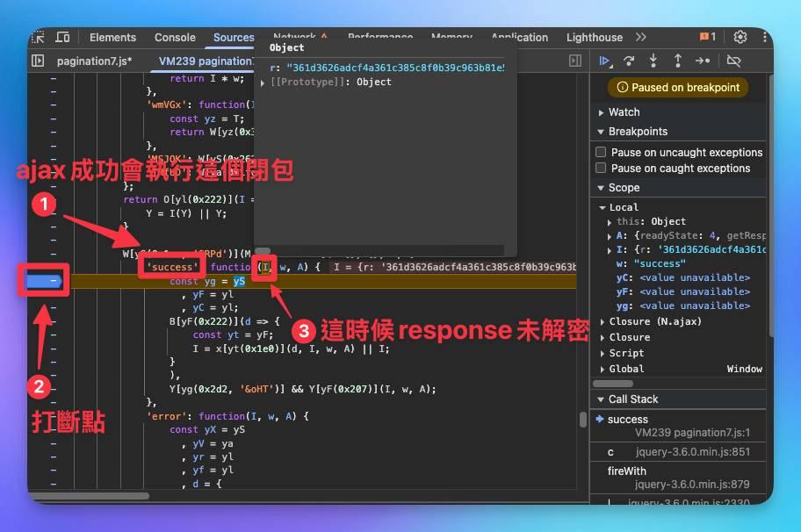Activate the inspect element picker icon
This screenshot has width=801, height=532.
point(39,37)
